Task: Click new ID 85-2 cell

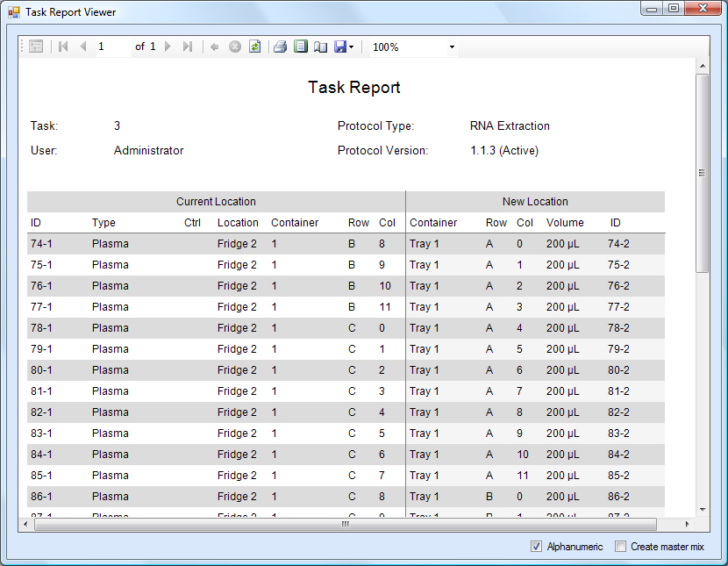Action: point(618,476)
